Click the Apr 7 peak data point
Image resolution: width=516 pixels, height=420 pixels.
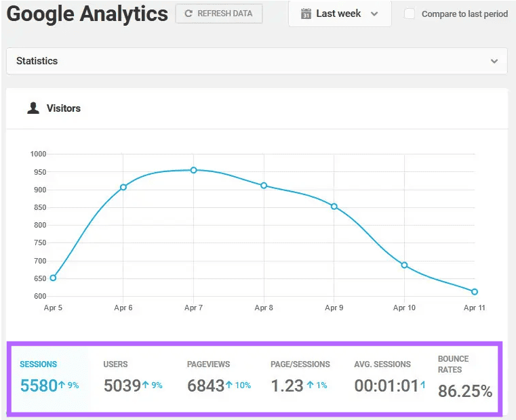tap(193, 170)
